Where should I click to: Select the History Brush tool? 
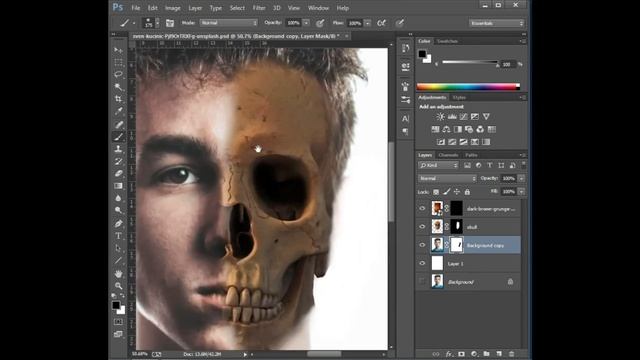click(x=118, y=161)
